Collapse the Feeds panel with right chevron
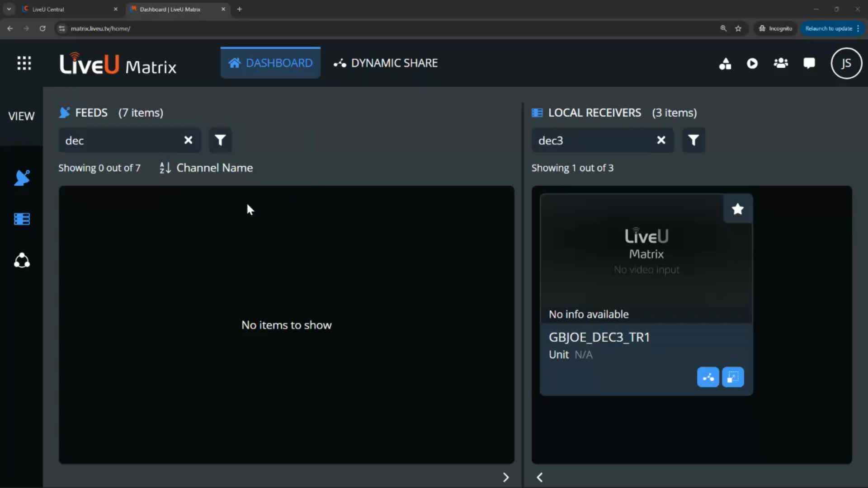 506,478
